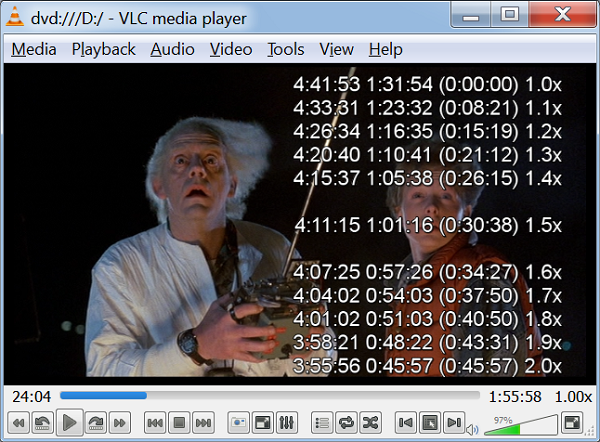Viewport: 600px width, 442px height.
Task: Click the slower playback double-arrow button
Action: (18, 423)
